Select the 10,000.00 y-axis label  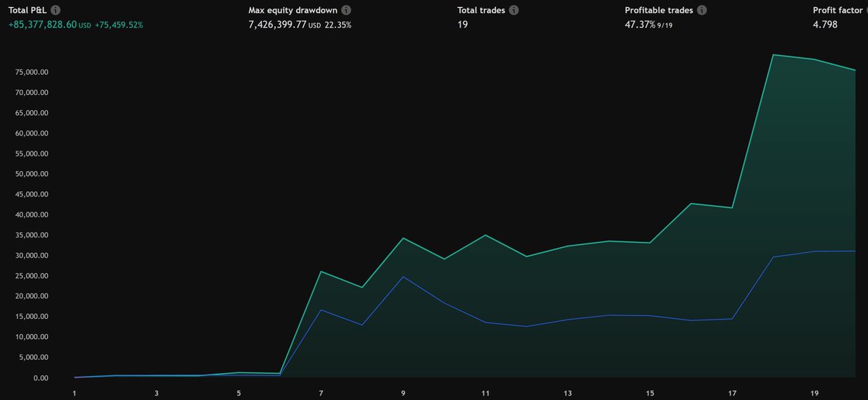[x=33, y=337]
